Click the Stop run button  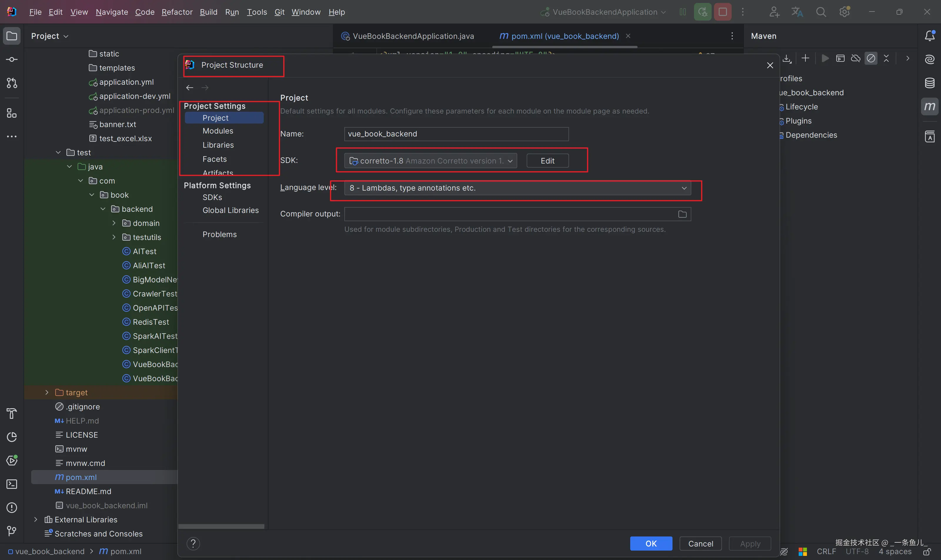(x=723, y=12)
